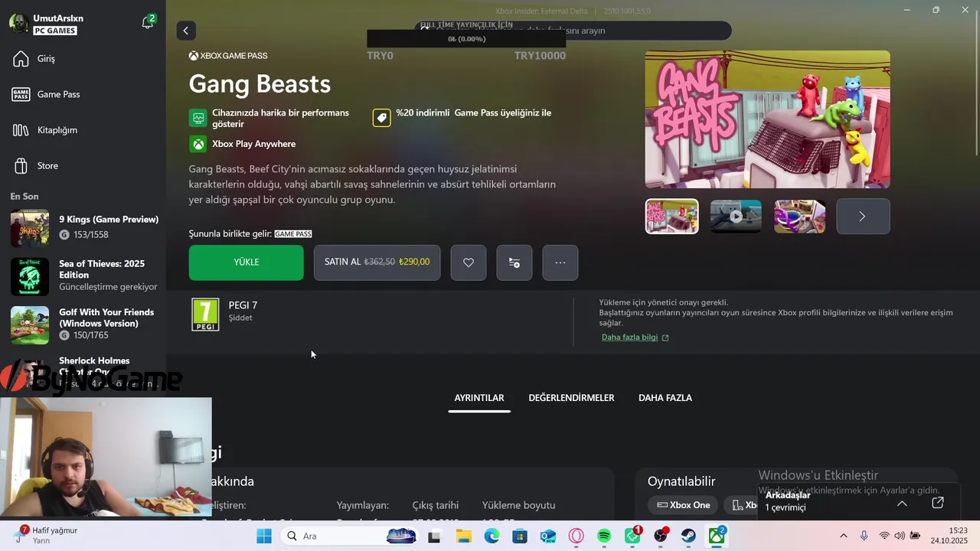The height and width of the screenshot is (551, 980).
Task: Open OBS Studio from taskbar
Action: coord(661,536)
